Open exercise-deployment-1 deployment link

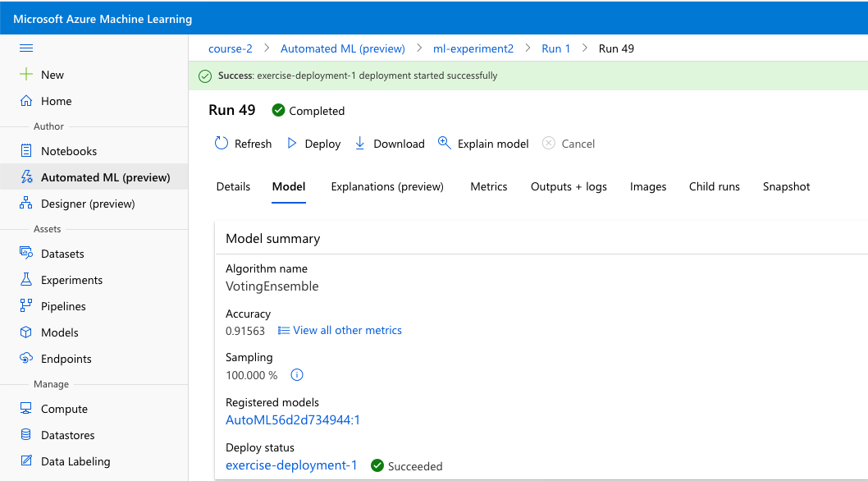pyautogui.click(x=291, y=465)
